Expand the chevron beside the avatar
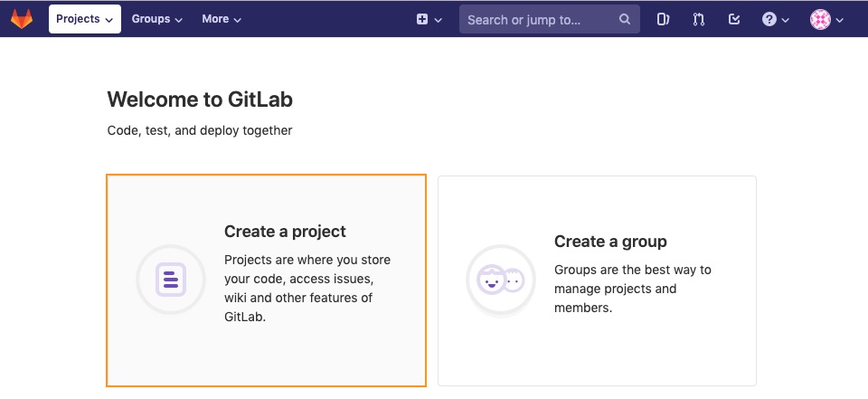Viewport: 868px width, 399px height. 839,20
